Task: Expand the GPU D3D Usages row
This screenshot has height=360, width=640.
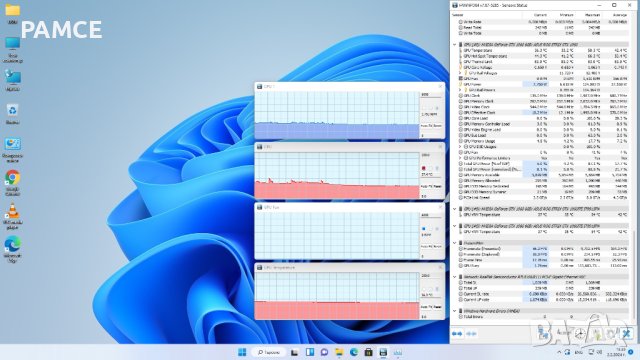Action: 460,147
